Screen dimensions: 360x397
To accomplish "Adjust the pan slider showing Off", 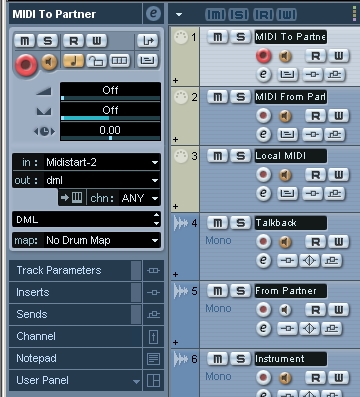I will click(x=110, y=112).
